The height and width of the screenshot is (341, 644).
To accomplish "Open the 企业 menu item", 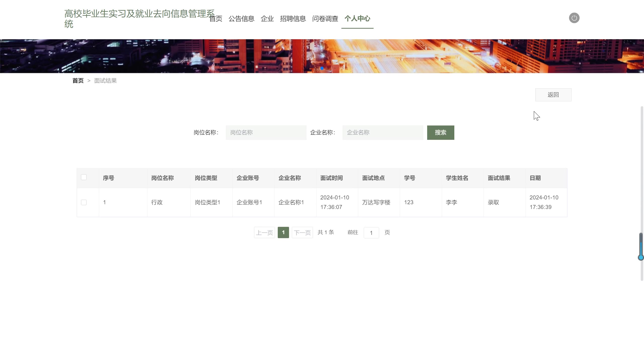I will click(x=267, y=19).
